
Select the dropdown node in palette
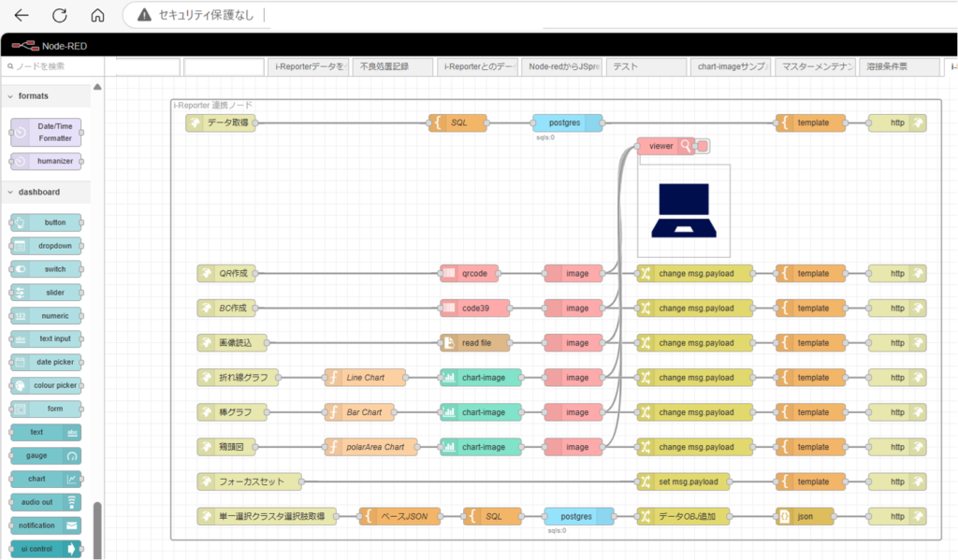[45, 246]
